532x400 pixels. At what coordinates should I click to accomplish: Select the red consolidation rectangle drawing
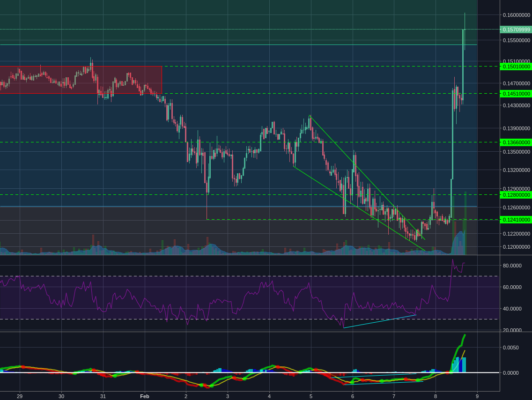point(81,80)
